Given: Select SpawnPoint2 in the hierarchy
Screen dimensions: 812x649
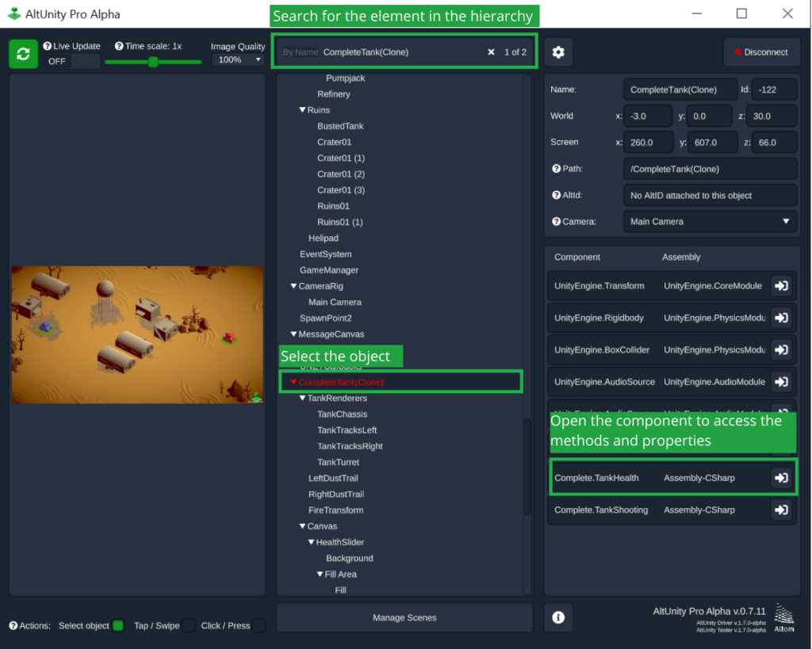Looking at the screenshot, I should coord(325,319).
